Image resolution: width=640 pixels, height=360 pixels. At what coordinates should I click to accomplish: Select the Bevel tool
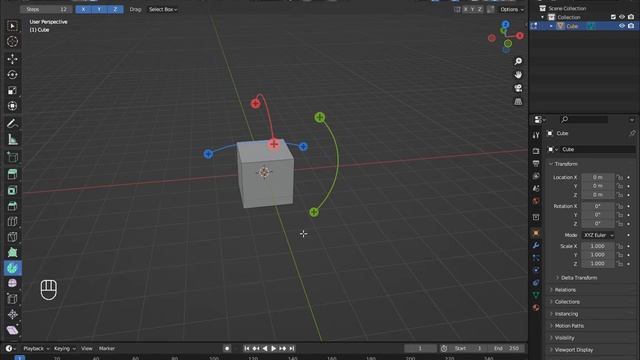click(12, 206)
